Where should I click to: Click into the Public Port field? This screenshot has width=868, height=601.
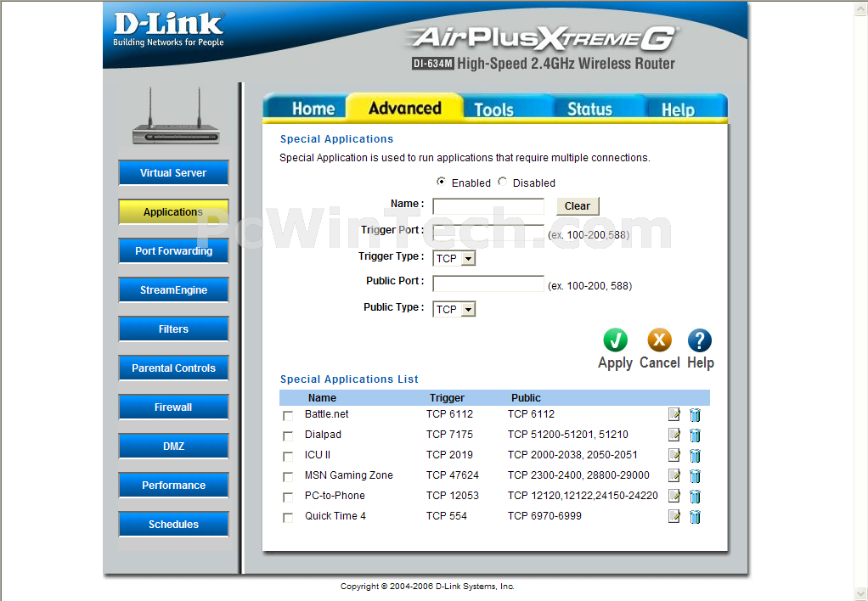pyautogui.click(x=488, y=284)
